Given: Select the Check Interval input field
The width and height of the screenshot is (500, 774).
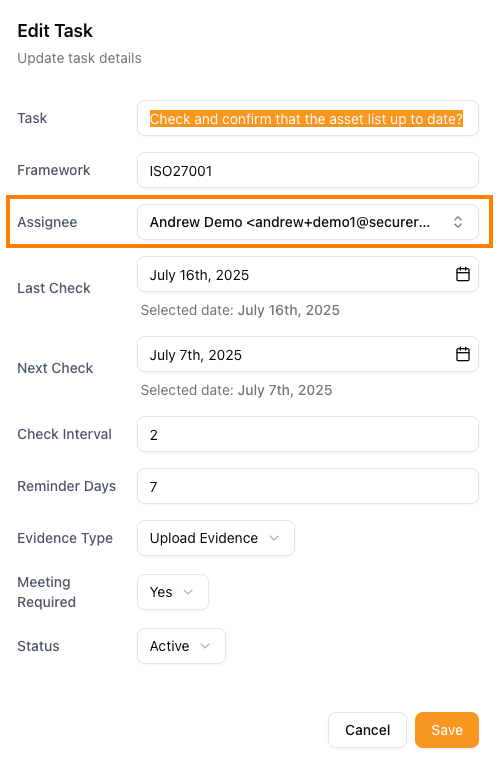Looking at the screenshot, I should click(308, 434).
